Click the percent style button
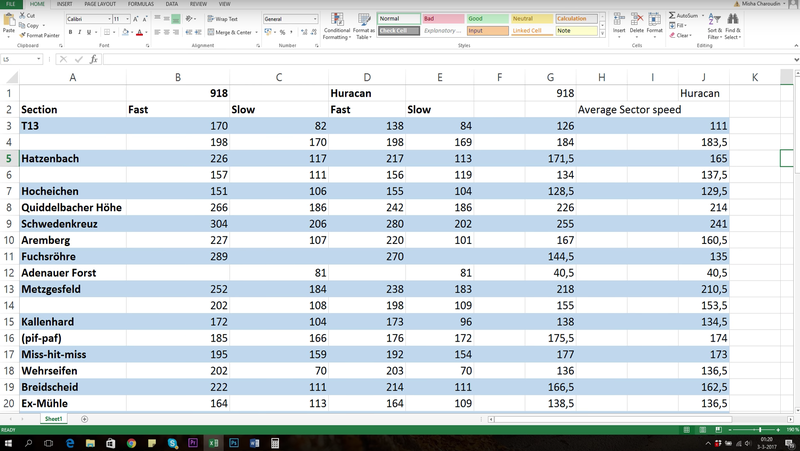This screenshot has height=451, width=800. pos(282,32)
